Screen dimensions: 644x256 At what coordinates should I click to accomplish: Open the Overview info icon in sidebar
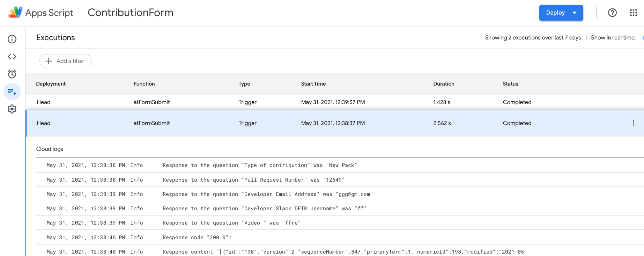point(12,39)
